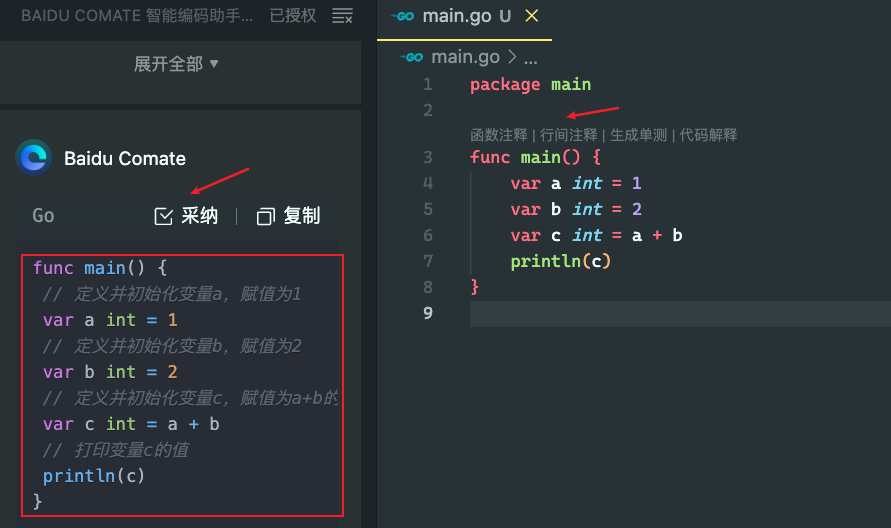The width and height of the screenshot is (891, 528).
Task: Click 'var a int = 1' in Comate snippet
Action: coord(110,320)
